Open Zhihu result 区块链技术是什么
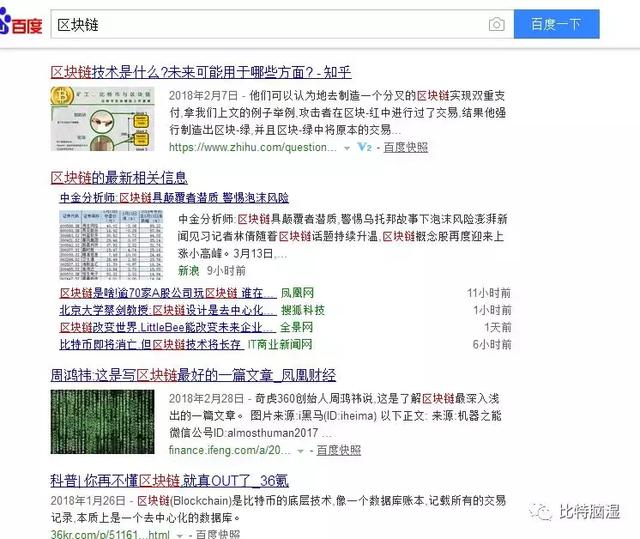Image resolution: width=640 pixels, height=539 pixels. (201, 72)
